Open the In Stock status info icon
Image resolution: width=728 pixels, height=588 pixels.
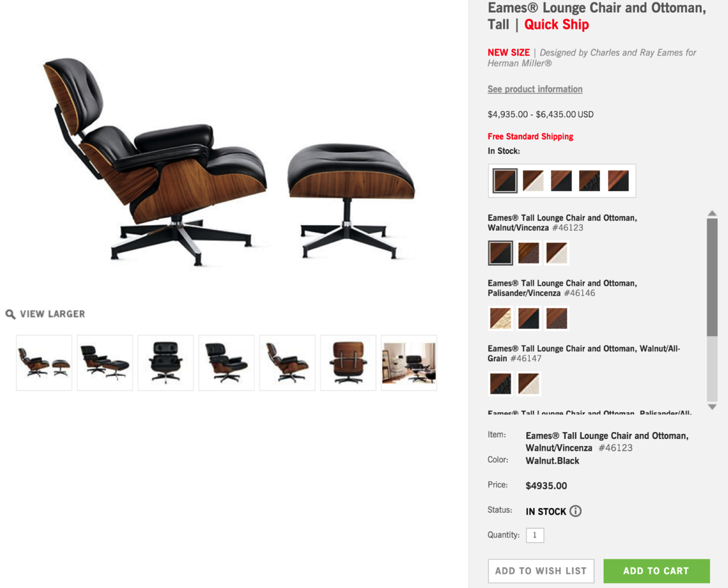click(576, 511)
